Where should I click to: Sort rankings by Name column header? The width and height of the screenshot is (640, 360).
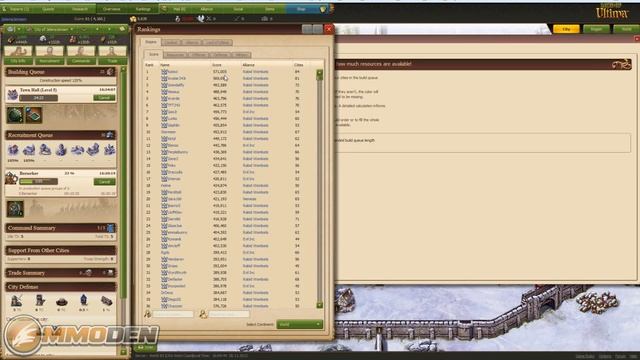point(164,65)
